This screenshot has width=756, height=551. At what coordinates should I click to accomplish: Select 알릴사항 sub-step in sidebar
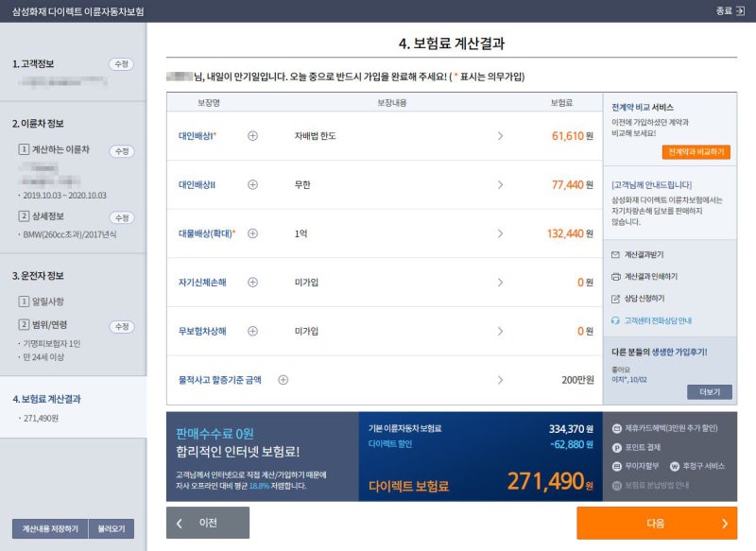pyautogui.click(x=48, y=301)
